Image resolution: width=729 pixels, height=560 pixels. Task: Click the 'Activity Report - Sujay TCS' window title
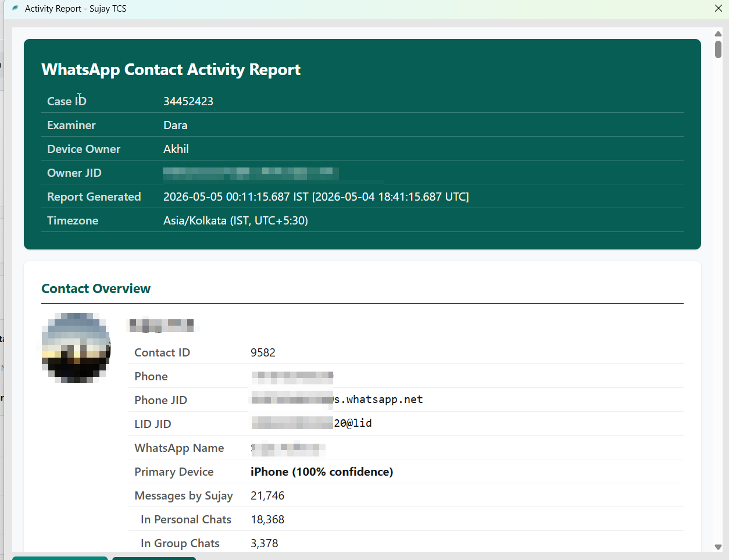(76, 9)
